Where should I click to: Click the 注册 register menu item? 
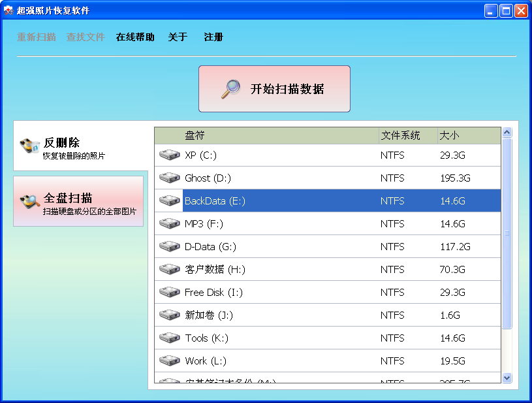click(213, 37)
